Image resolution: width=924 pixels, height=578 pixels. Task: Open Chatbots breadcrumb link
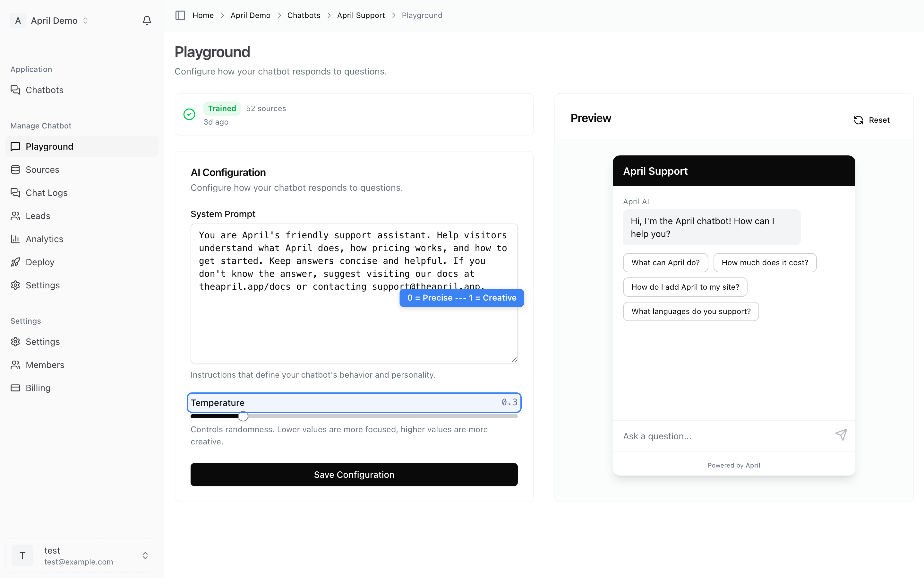(x=304, y=15)
